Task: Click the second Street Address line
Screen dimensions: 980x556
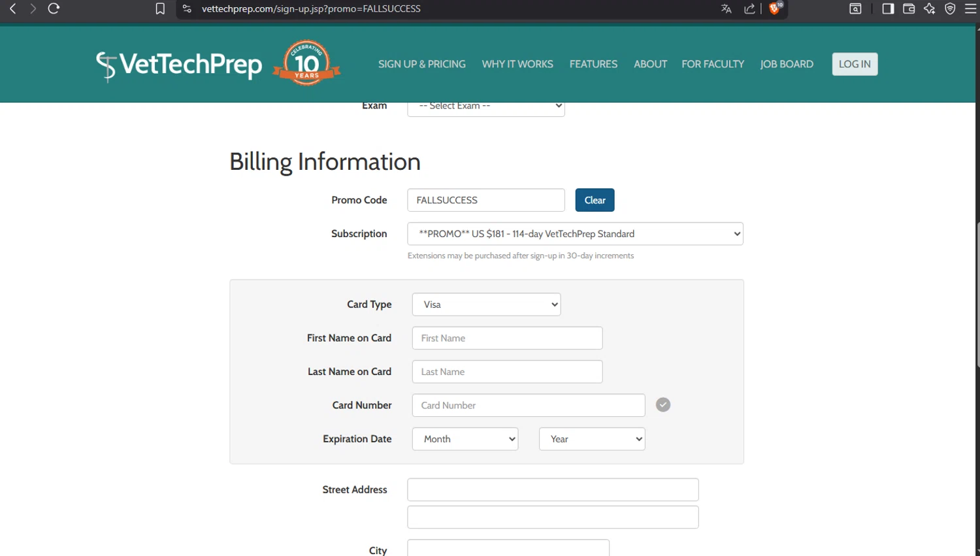Action: point(553,517)
